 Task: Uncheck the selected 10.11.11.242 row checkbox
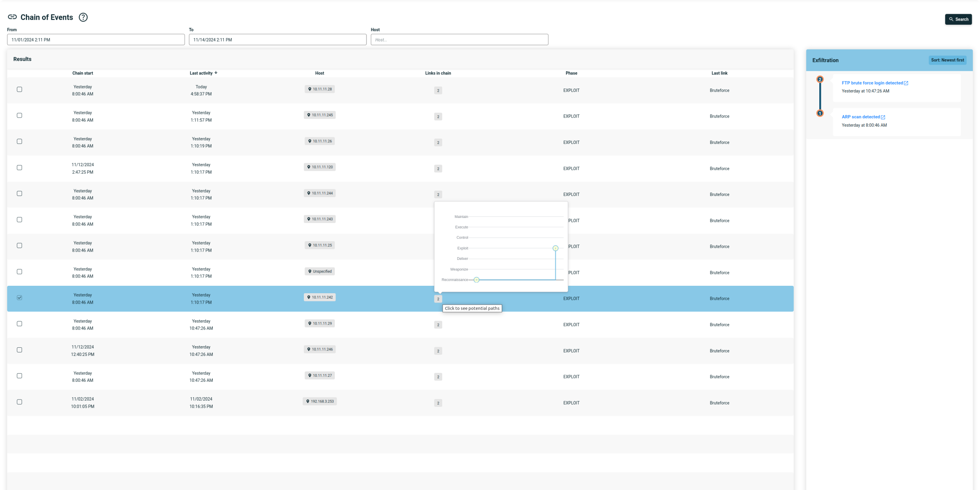[20, 298]
